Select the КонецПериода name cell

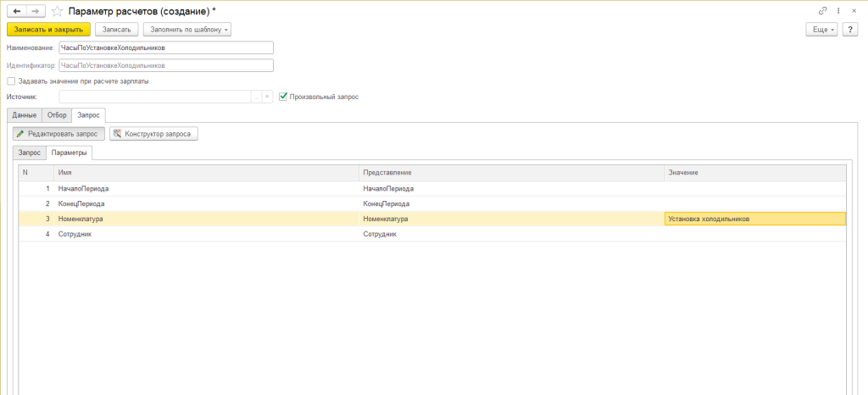[x=207, y=203]
